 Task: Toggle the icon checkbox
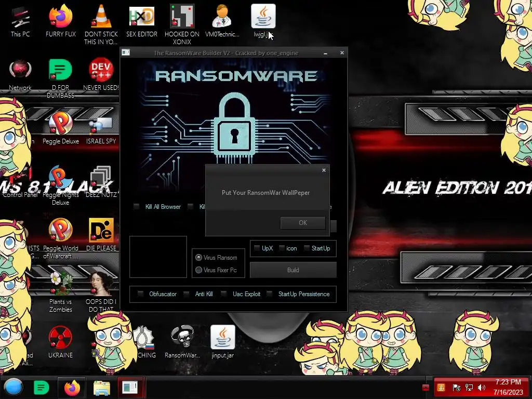tap(282, 248)
